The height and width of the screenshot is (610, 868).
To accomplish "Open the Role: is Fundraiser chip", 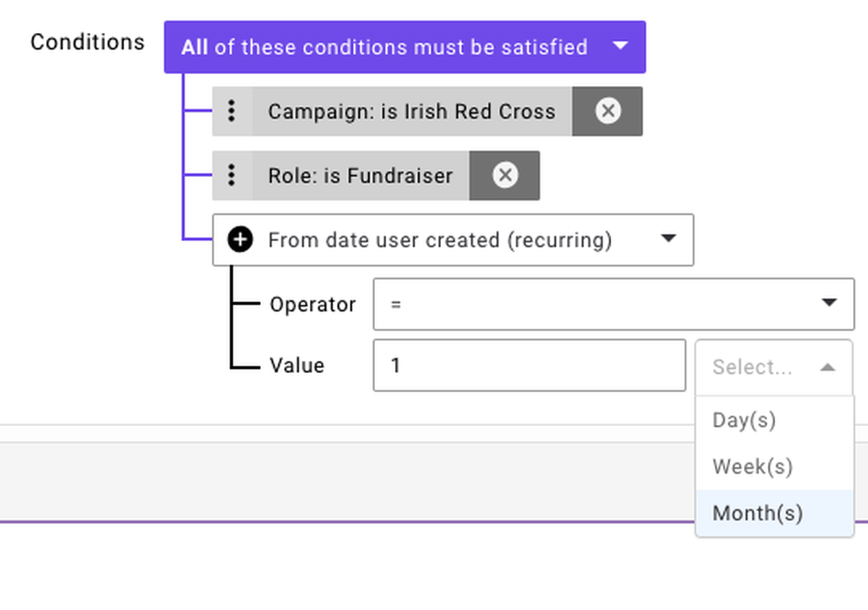I will [360, 175].
